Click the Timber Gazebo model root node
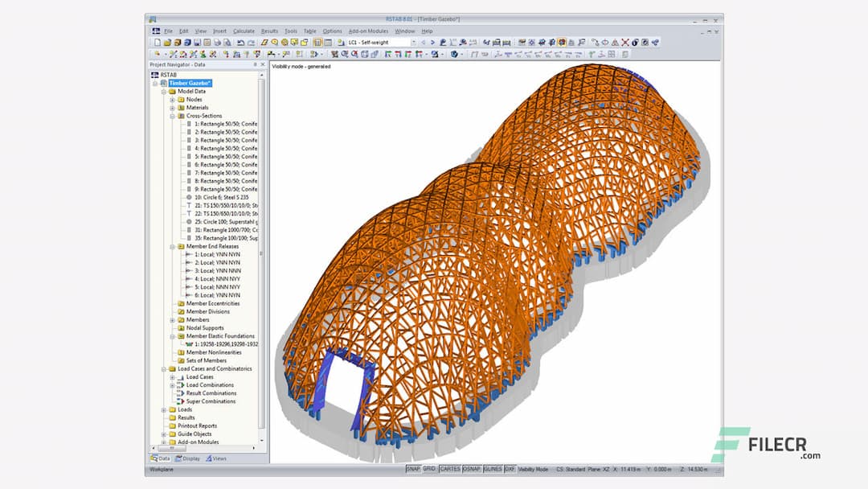The image size is (868, 489). click(190, 83)
